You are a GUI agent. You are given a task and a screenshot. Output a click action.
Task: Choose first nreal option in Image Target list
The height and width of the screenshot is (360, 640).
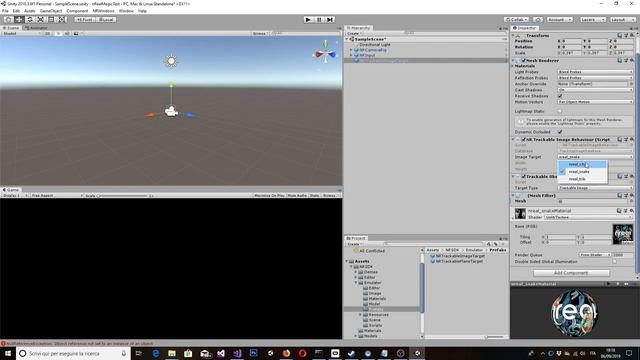[582, 164]
